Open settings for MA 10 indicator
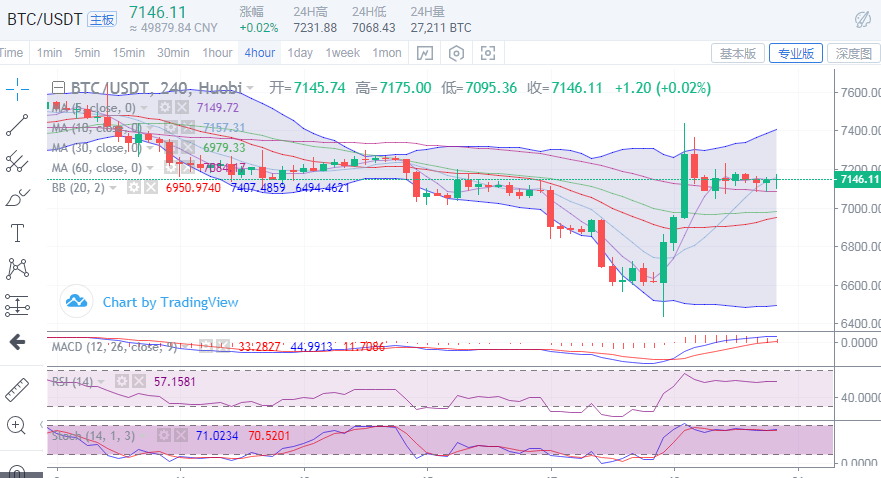The image size is (881, 478). [171, 128]
